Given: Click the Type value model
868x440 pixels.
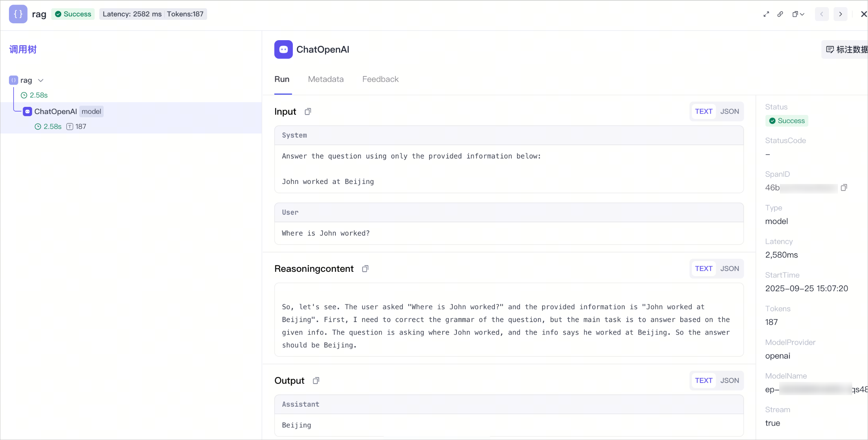Looking at the screenshot, I should coord(777,222).
